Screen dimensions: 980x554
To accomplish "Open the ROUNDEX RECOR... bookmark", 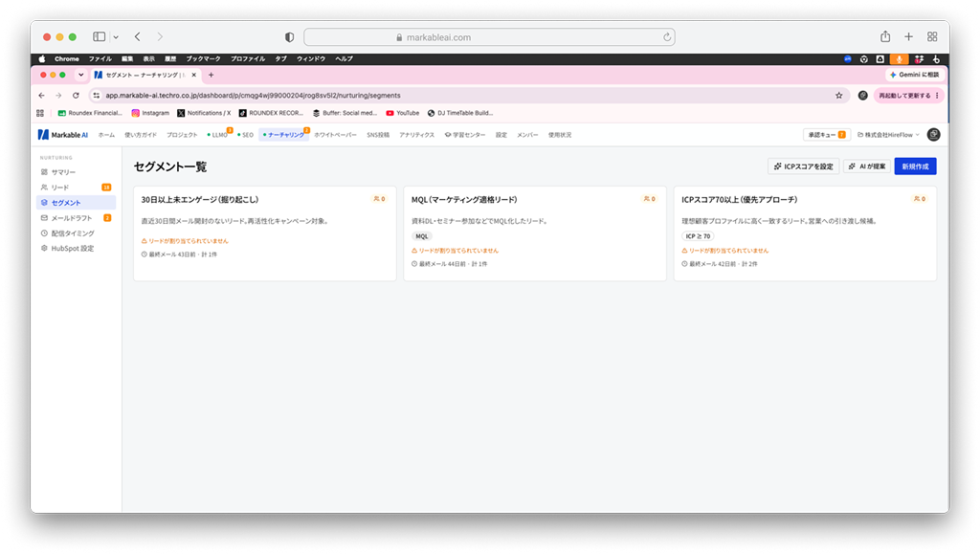I will point(271,113).
